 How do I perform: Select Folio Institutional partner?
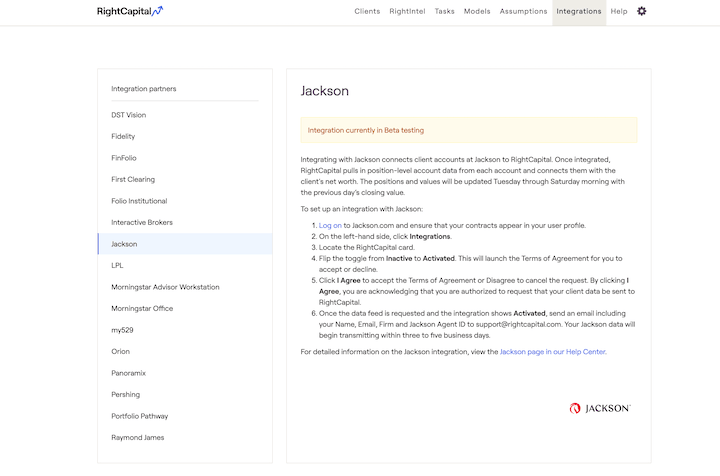(185, 201)
